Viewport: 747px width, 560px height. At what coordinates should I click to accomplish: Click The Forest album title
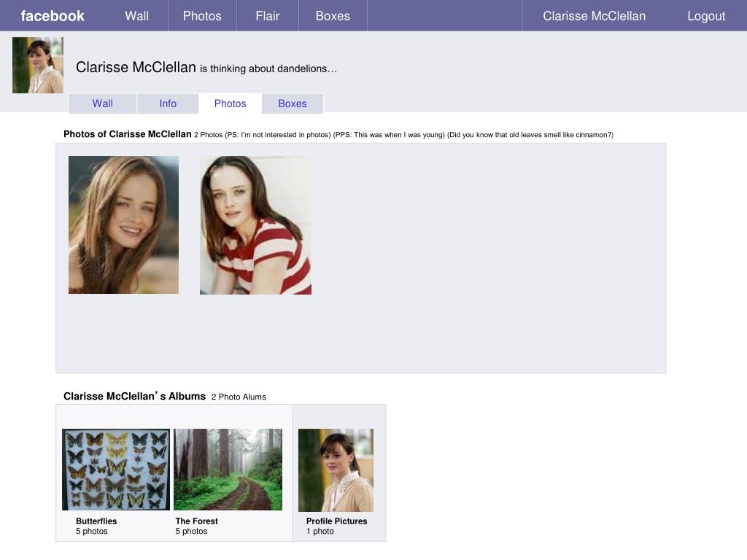[196, 521]
